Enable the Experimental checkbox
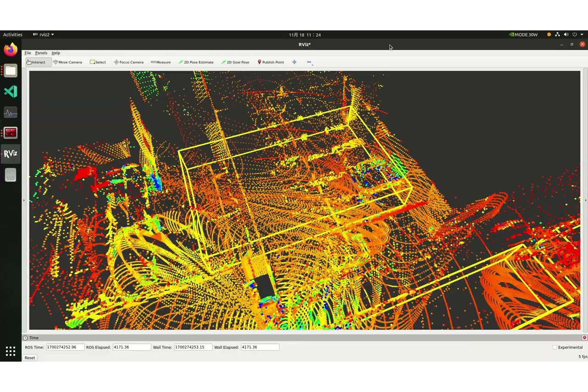The width and height of the screenshot is (588, 392). (554, 347)
